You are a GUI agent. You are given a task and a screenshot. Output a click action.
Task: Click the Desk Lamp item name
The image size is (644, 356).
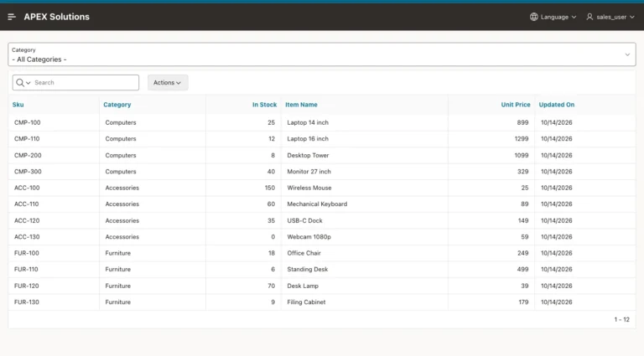[x=303, y=286]
